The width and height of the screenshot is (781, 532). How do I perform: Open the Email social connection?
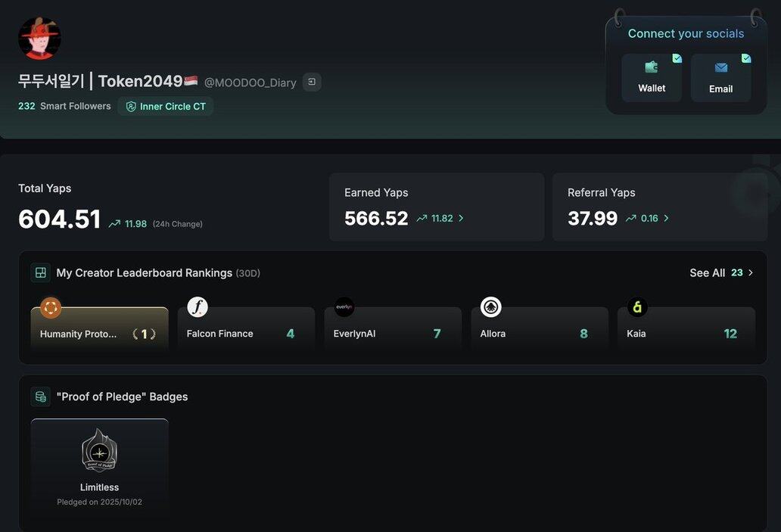click(720, 77)
